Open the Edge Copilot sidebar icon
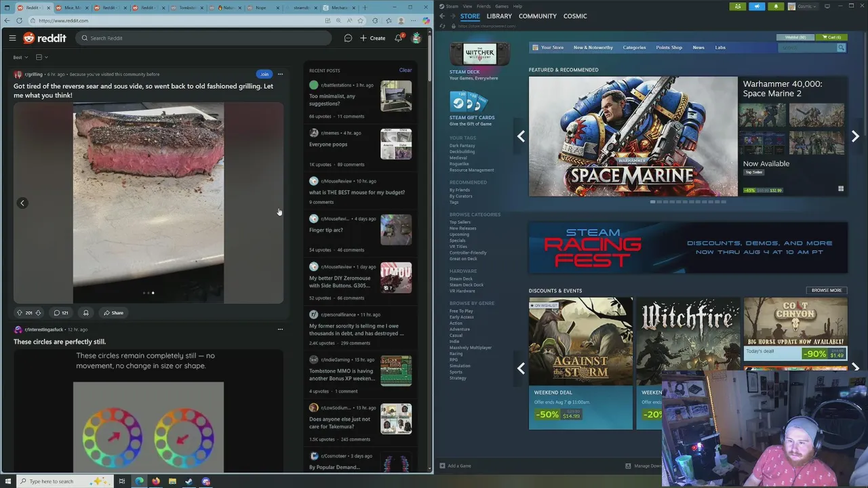This screenshot has height=488, width=868. pos(426,20)
